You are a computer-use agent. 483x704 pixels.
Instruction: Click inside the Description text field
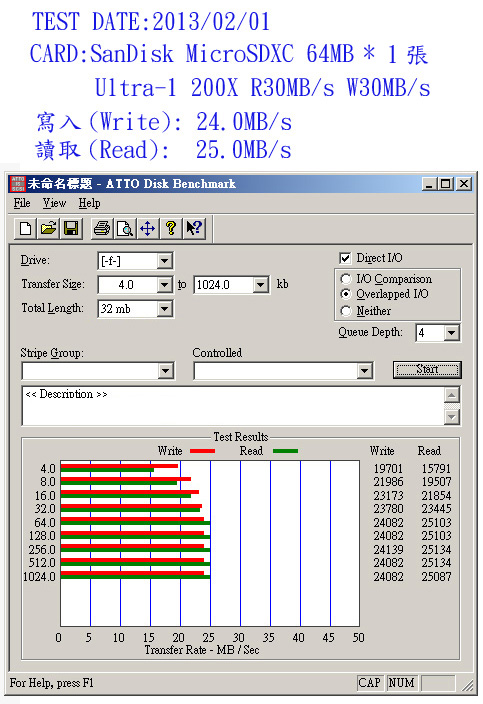click(233, 406)
